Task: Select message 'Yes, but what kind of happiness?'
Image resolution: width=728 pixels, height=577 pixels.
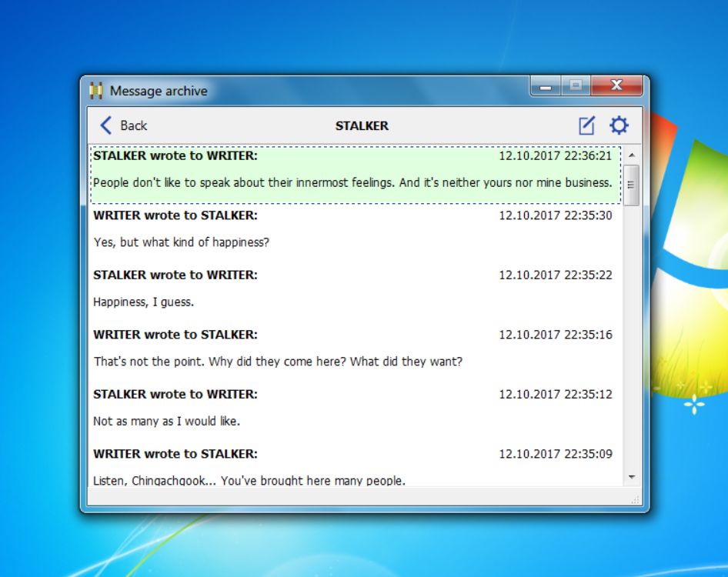Action: coord(181,242)
